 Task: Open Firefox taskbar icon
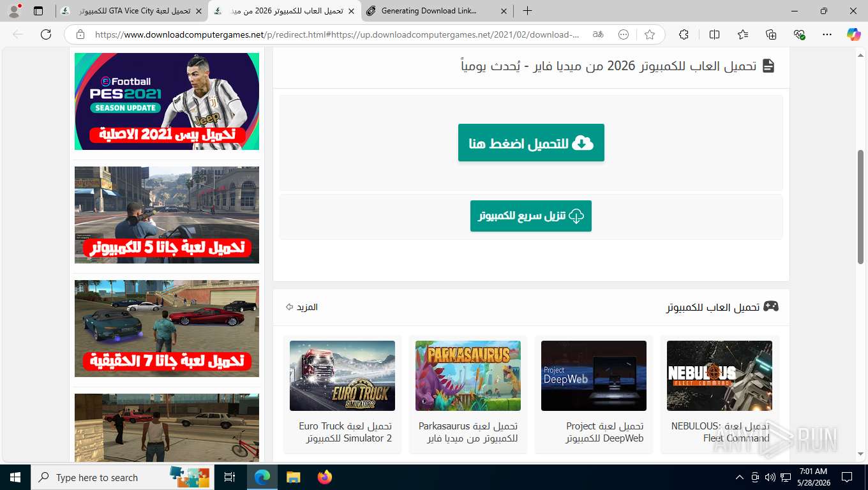coord(324,477)
